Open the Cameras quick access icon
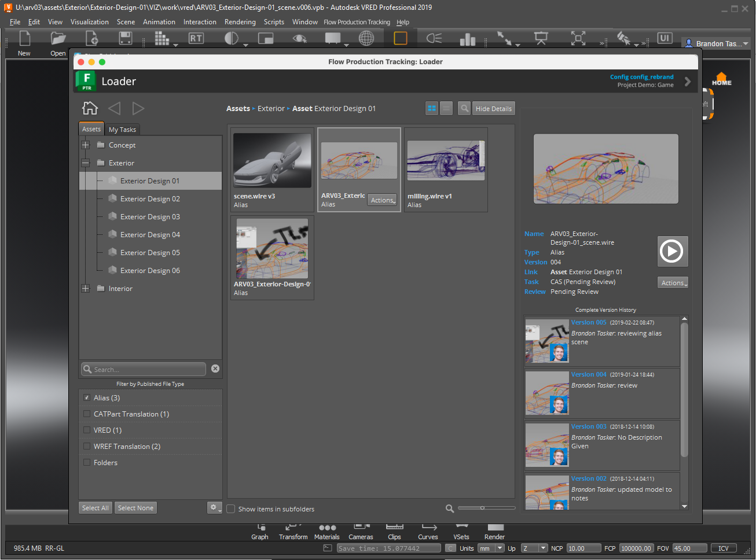The height and width of the screenshot is (560, 756). [x=361, y=532]
